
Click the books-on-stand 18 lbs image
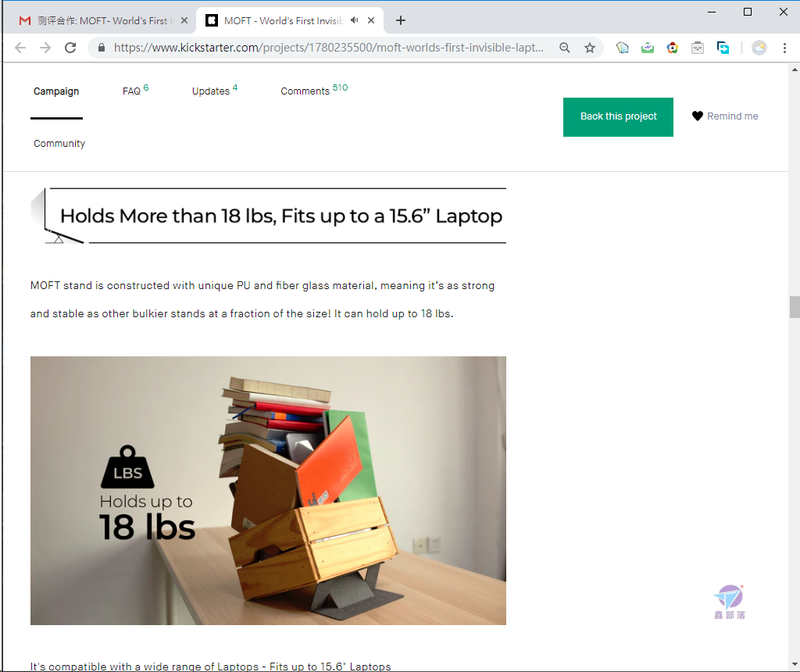tap(268, 491)
